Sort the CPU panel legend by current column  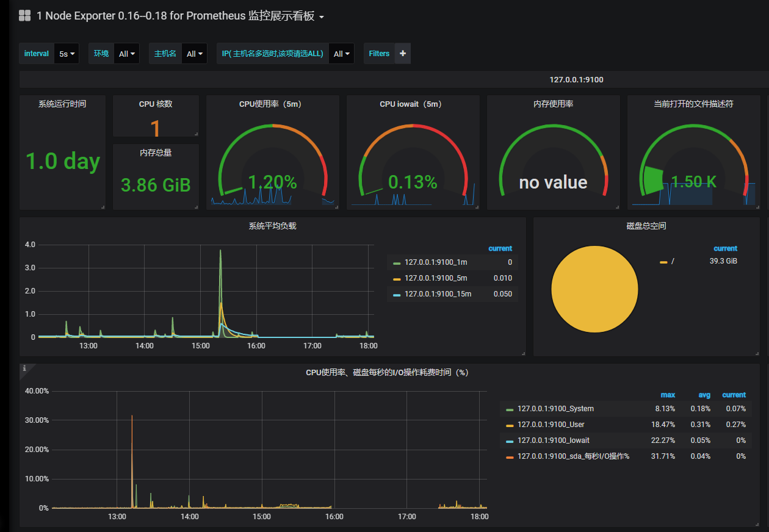coord(734,395)
